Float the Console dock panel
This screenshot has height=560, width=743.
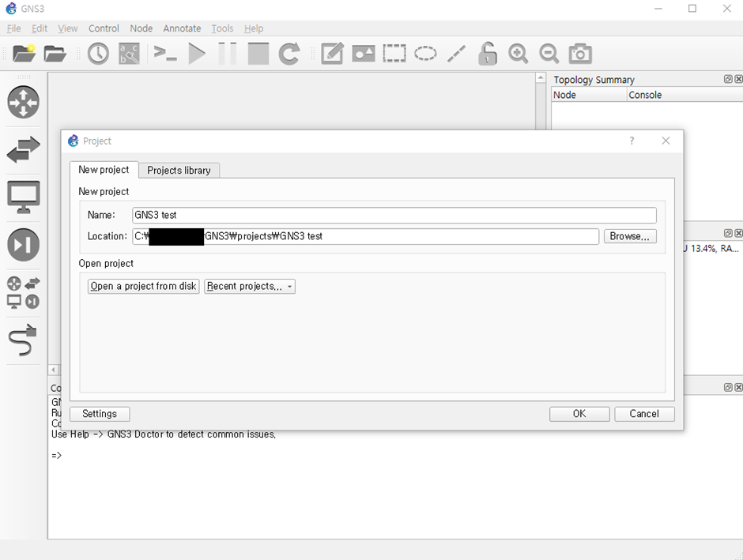point(728,387)
